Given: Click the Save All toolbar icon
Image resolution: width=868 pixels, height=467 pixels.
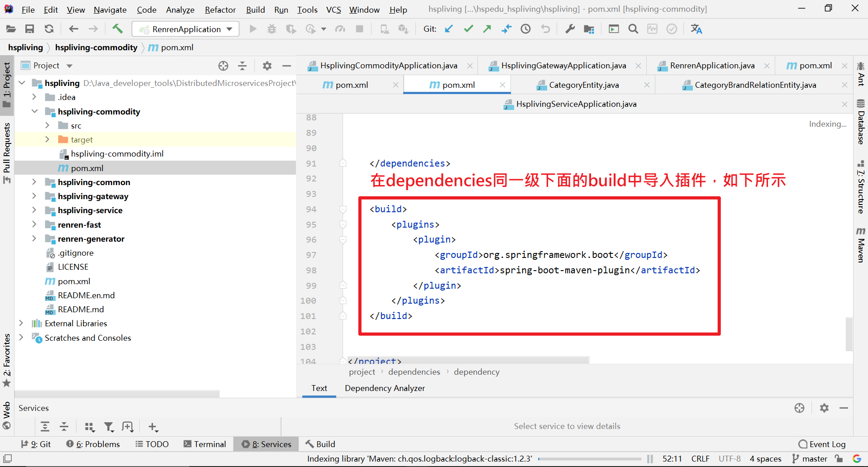Looking at the screenshot, I should tap(30, 29).
